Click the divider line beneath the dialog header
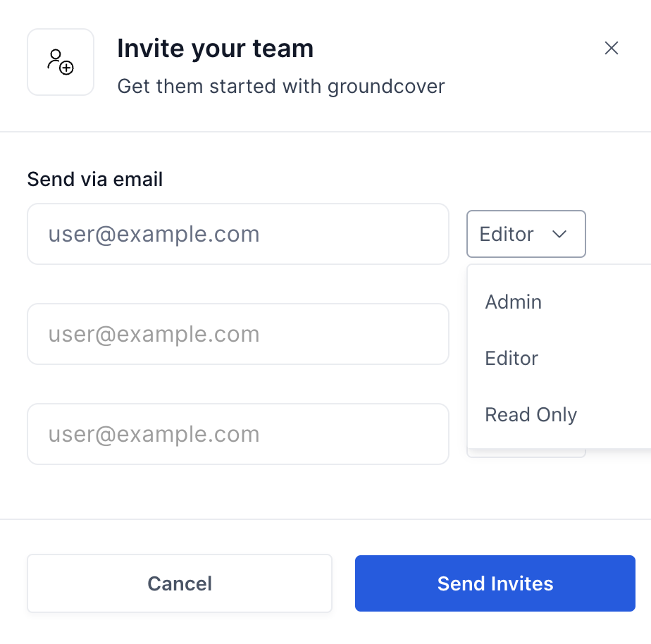The height and width of the screenshot is (644, 651). point(325,132)
